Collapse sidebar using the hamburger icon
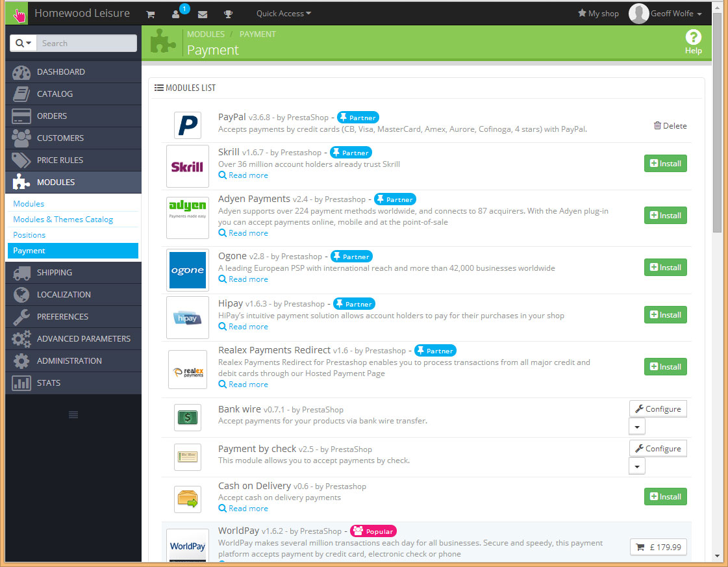 click(x=73, y=414)
